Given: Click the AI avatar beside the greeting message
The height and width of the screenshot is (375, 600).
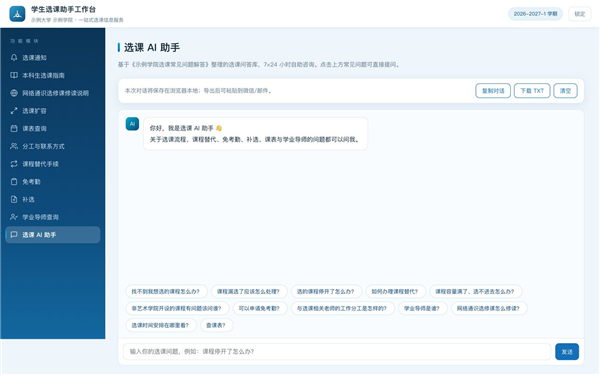Looking at the screenshot, I should (132, 124).
